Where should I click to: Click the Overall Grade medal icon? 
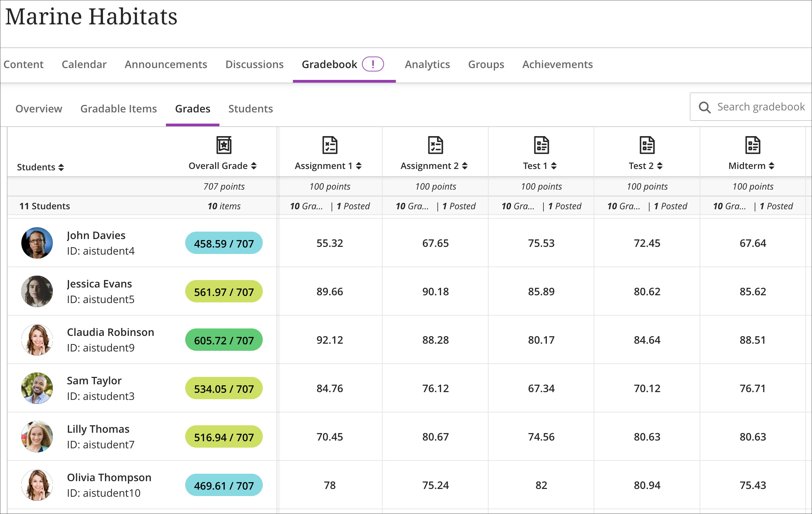coord(223,145)
